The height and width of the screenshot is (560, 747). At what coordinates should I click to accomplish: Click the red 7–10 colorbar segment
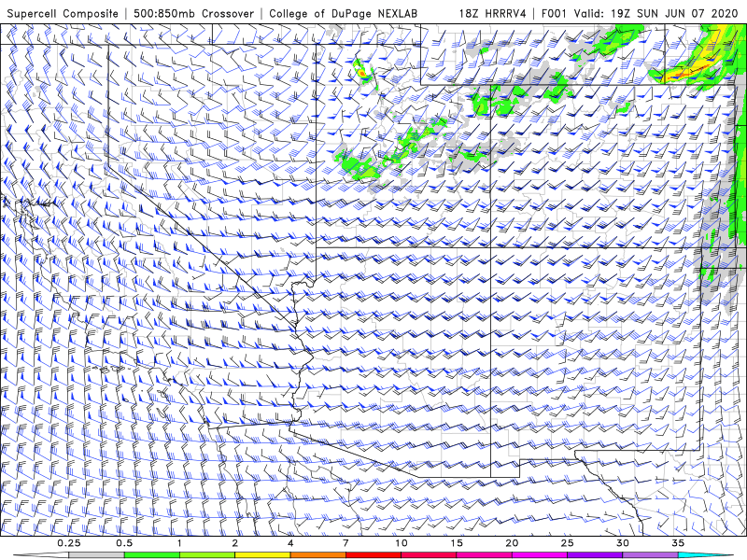point(373,555)
